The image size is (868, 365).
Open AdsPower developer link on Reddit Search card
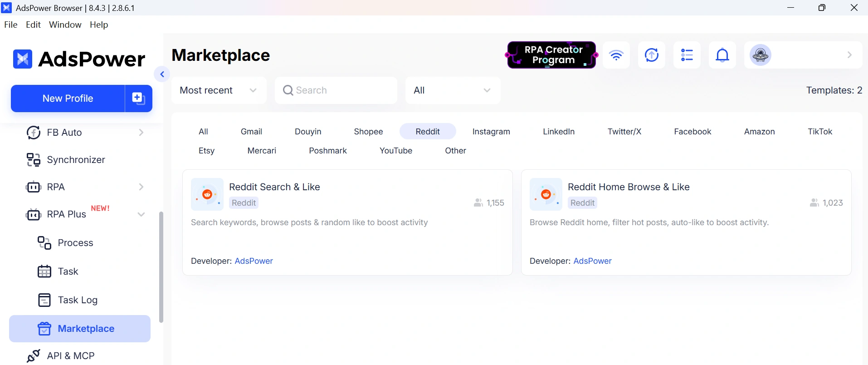254,261
